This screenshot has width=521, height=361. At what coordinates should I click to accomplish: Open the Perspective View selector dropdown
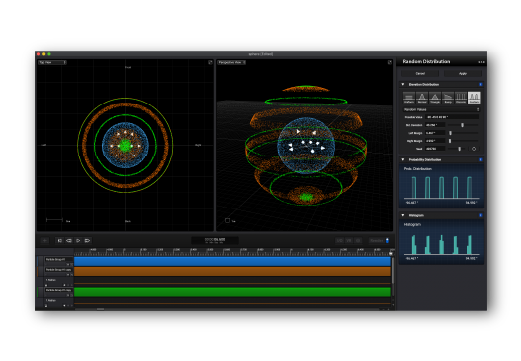[232, 62]
